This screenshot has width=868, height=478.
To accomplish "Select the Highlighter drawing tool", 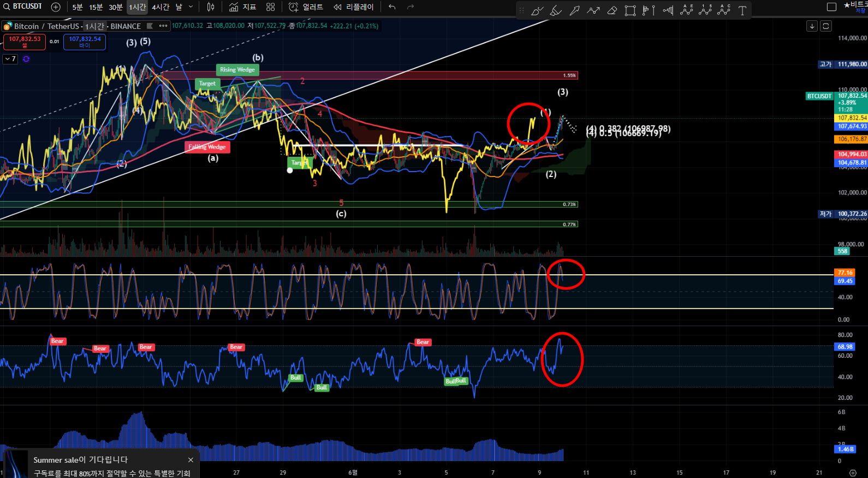I will [x=556, y=10].
